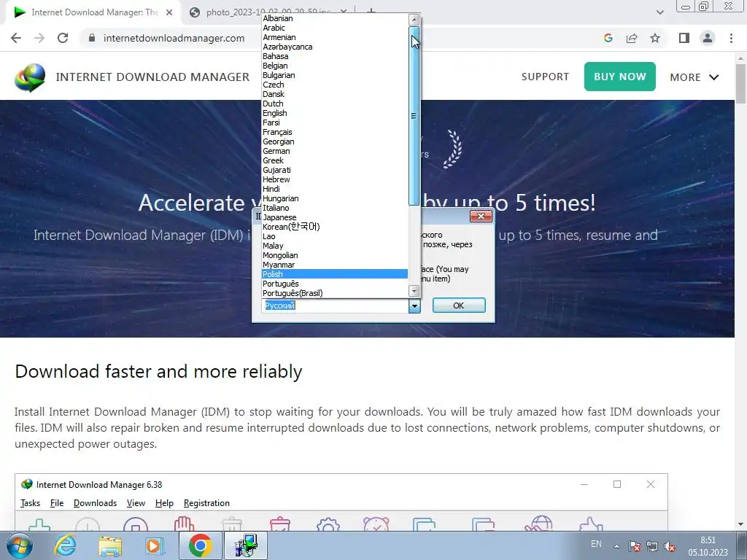747x560 pixels.
Task: Pick Farsi in the language list
Action: point(334,122)
